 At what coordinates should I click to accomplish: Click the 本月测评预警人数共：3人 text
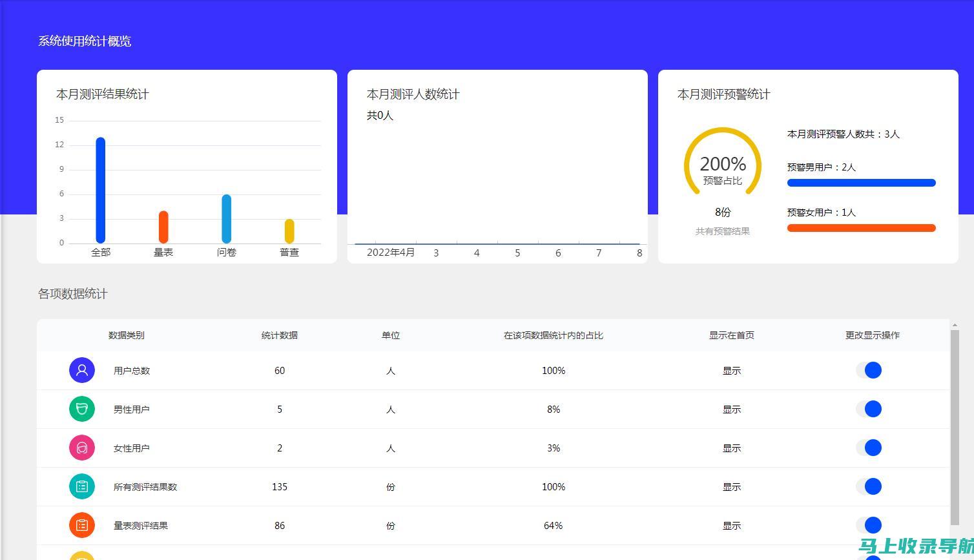(x=844, y=134)
